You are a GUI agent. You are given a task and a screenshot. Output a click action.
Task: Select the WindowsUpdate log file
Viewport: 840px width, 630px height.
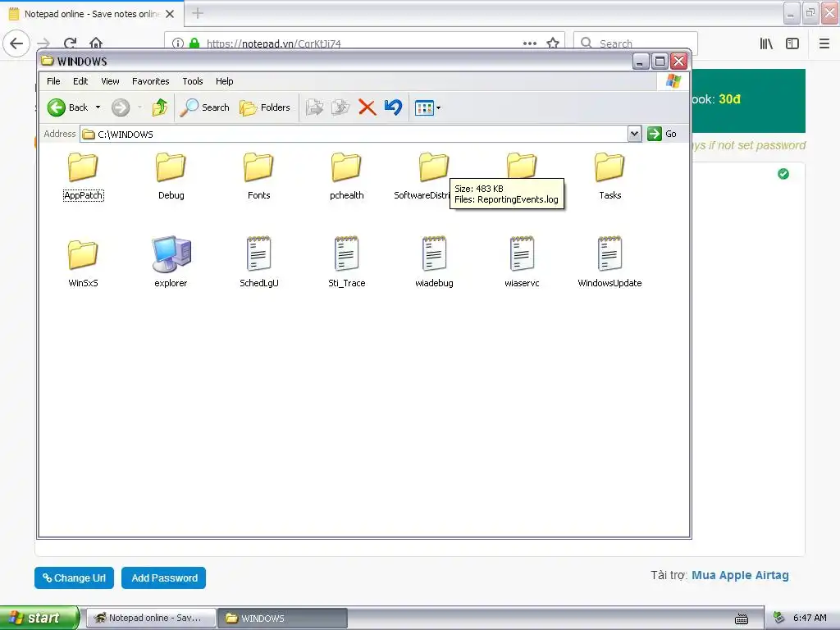click(609, 262)
